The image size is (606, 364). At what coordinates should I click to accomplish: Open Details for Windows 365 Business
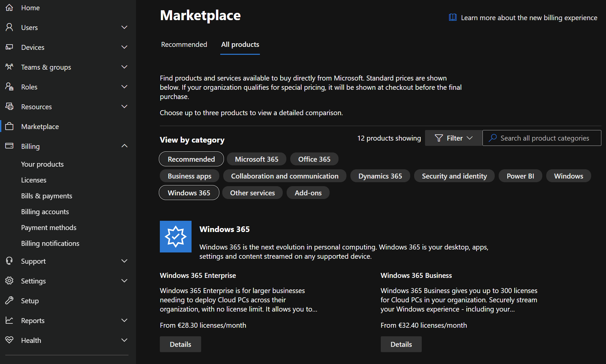point(401,344)
